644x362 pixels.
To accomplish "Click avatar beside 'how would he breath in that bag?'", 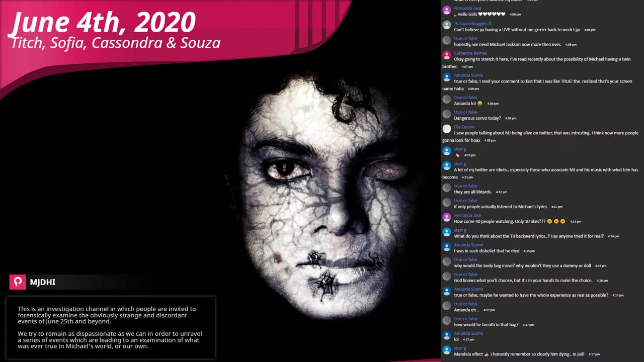I will click(x=447, y=321).
